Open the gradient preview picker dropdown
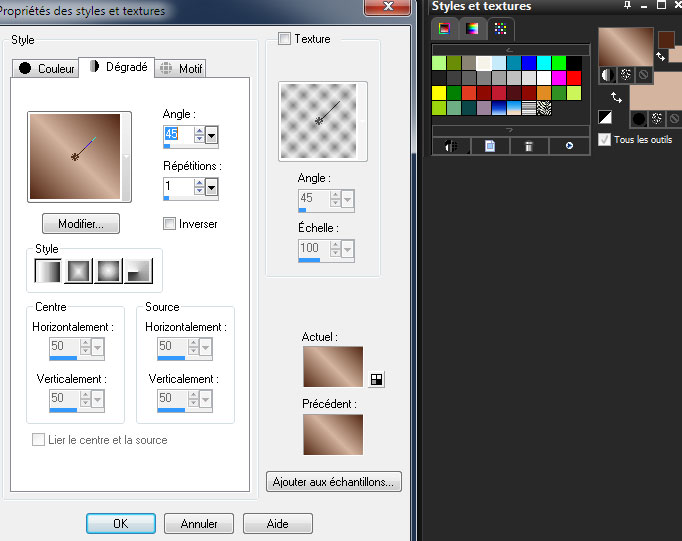The image size is (682, 541). click(x=125, y=157)
